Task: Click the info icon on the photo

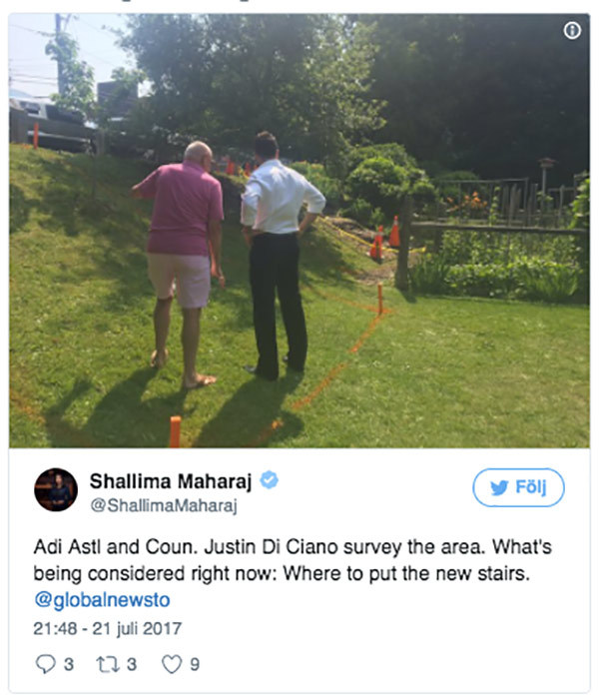Action: point(572,31)
